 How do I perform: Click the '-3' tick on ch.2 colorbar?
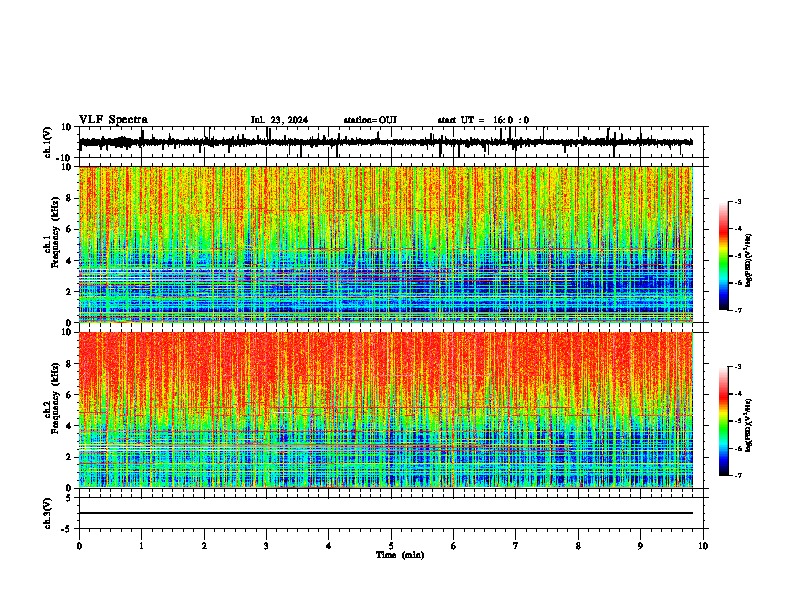point(737,367)
